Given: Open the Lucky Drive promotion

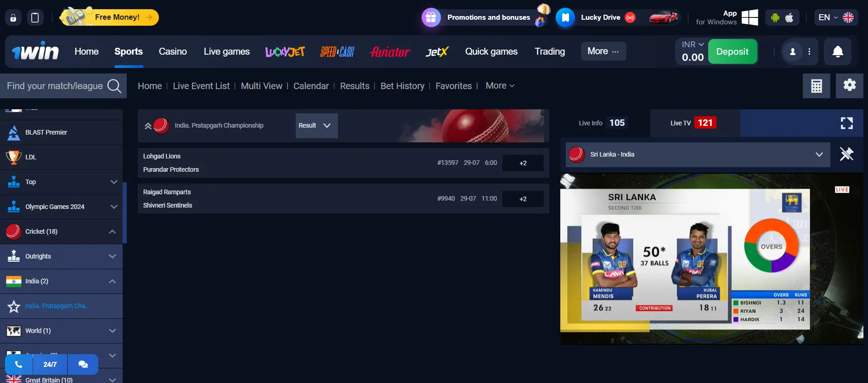Looking at the screenshot, I should pyautogui.click(x=618, y=17).
